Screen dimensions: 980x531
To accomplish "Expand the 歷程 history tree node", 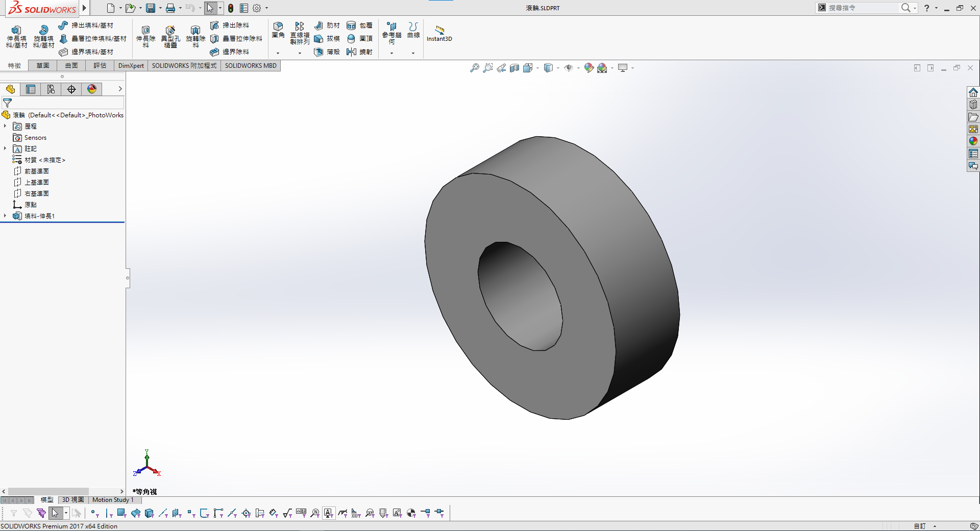I will coord(5,126).
